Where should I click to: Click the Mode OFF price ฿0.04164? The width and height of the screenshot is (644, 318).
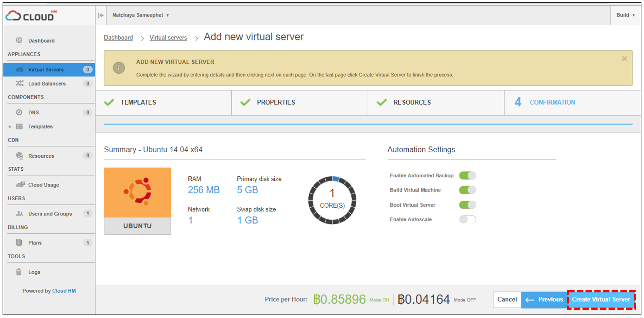click(x=424, y=299)
